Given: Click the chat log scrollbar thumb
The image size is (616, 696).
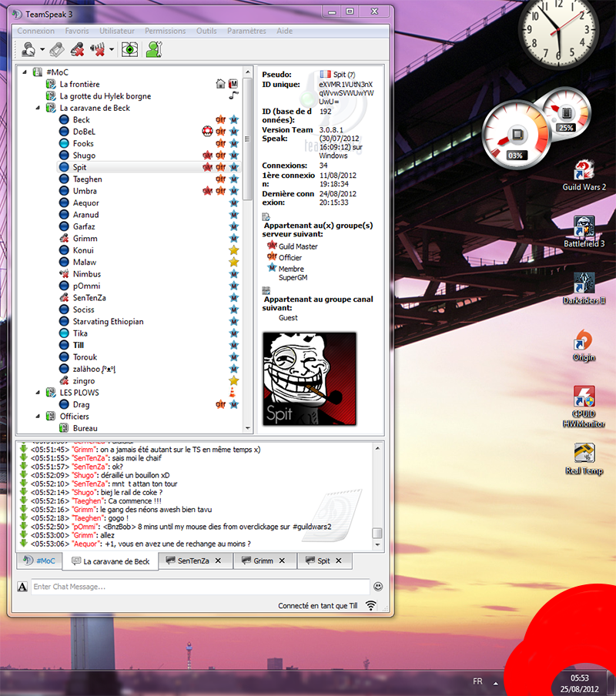Looking at the screenshot, I should (x=377, y=533).
